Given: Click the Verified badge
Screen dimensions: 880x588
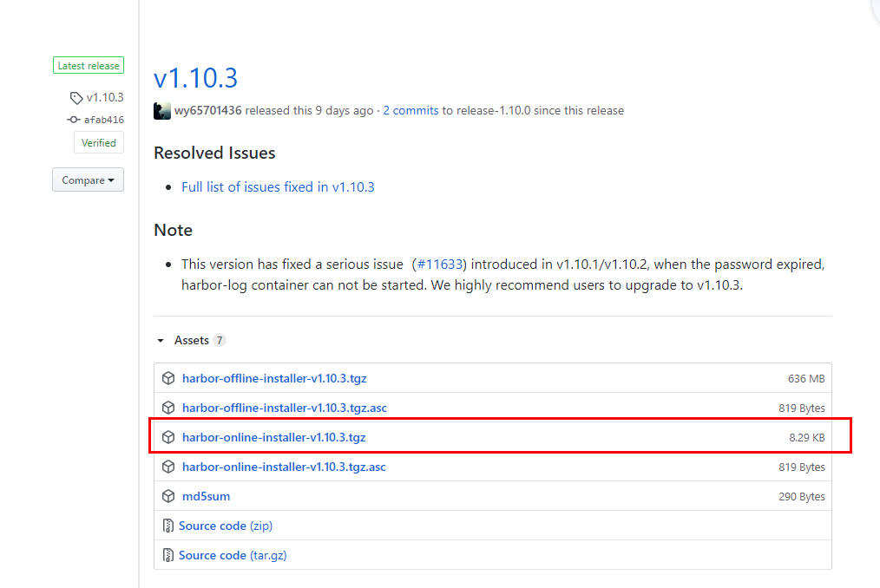Looking at the screenshot, I should (99, 142).
